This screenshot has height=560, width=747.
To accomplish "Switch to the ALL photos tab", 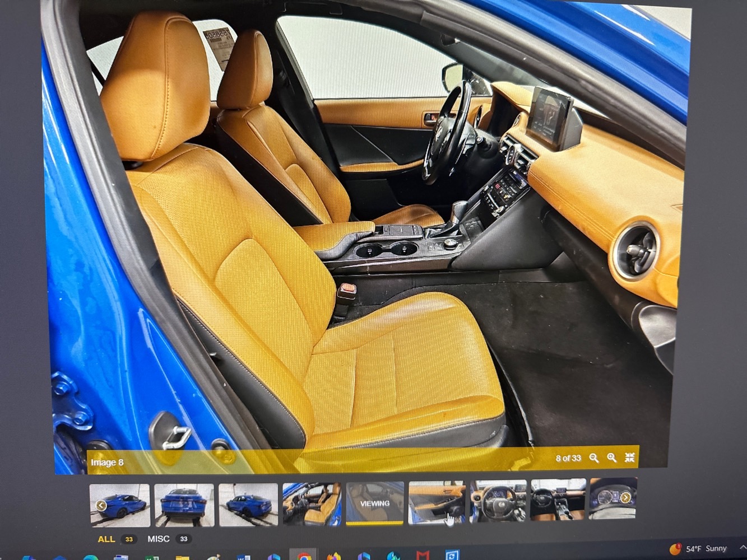I will (x=106, y=539).
